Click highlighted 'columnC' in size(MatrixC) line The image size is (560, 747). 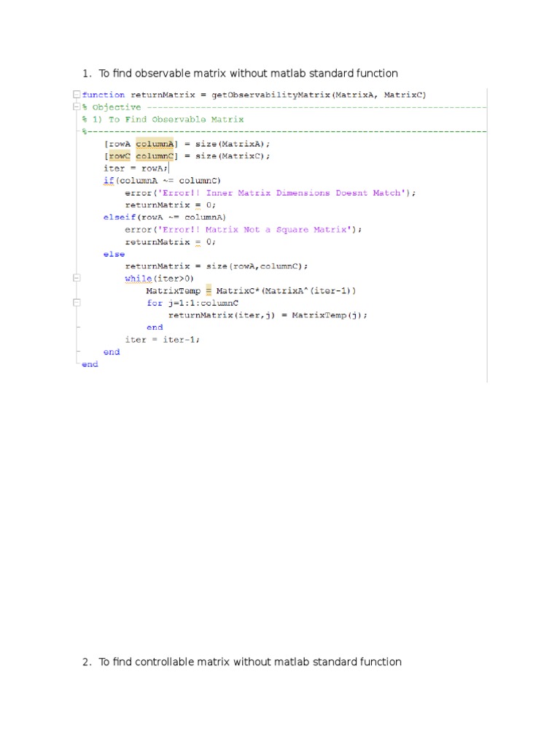[155, 156]
